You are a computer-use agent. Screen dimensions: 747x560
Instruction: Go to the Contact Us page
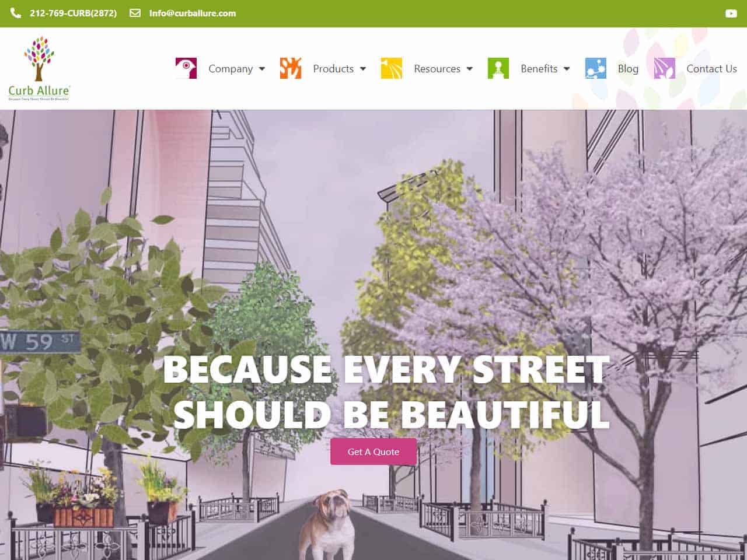click(711, 69)
